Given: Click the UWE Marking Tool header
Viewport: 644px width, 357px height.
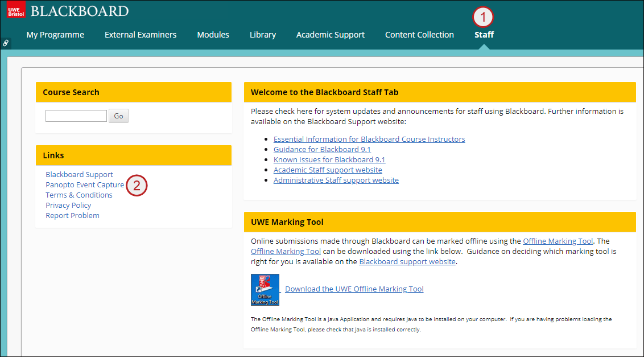Looking at the screenshot, I should pos(440,222).
